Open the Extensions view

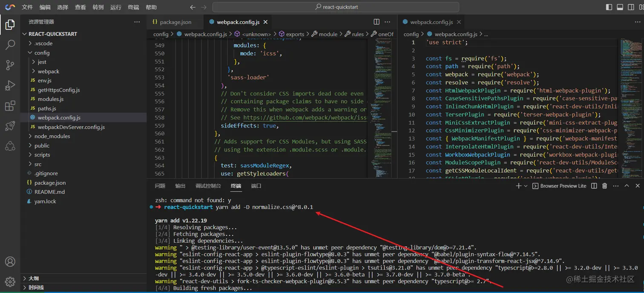[x=10, y=106]
